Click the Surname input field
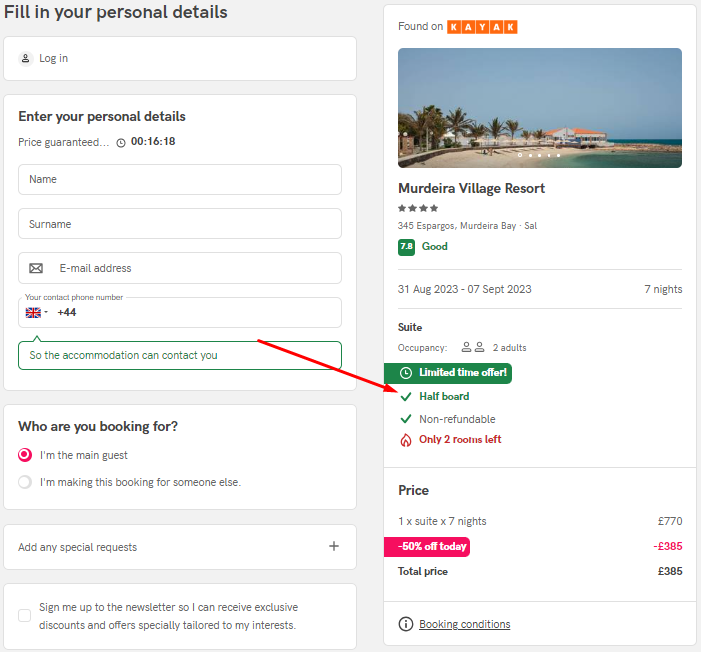 tap(180, 224)
